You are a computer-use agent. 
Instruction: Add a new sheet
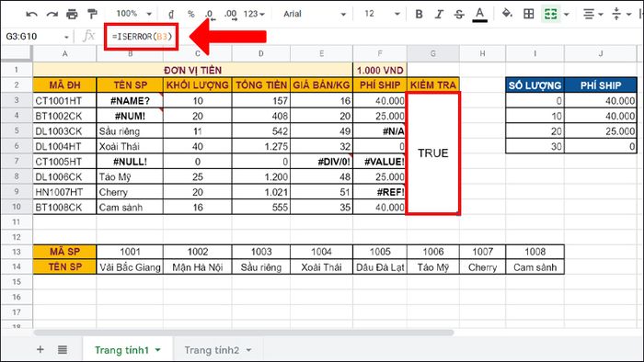pyautogui.click(x=40, y=350)
